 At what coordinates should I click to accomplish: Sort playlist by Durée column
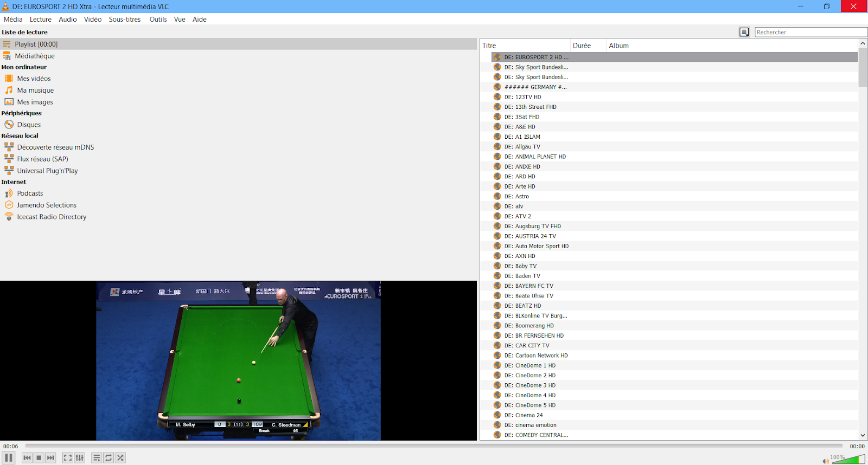pyautogui.click(x=588, y=46)
